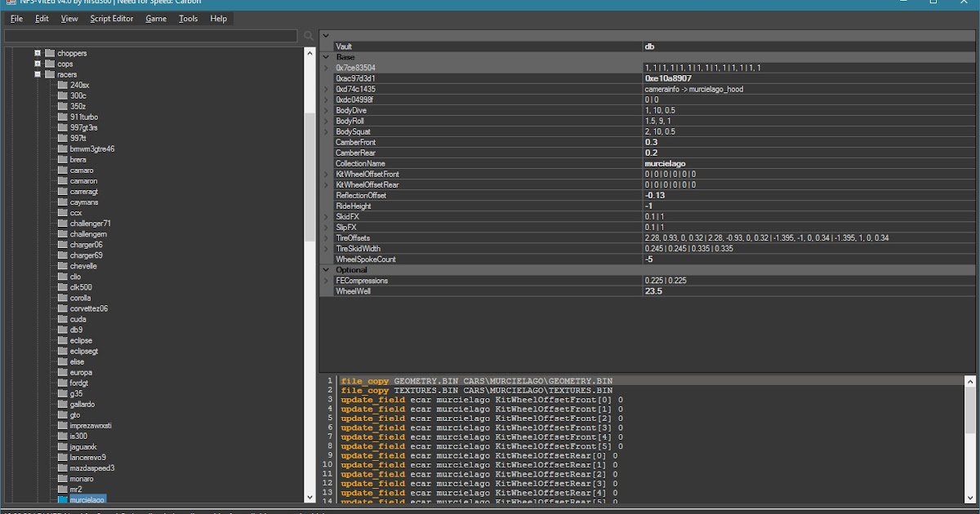Expand the TireOffsets property row
The height and width of the screenshot is (514, 980).
click(x=327, y=238)
